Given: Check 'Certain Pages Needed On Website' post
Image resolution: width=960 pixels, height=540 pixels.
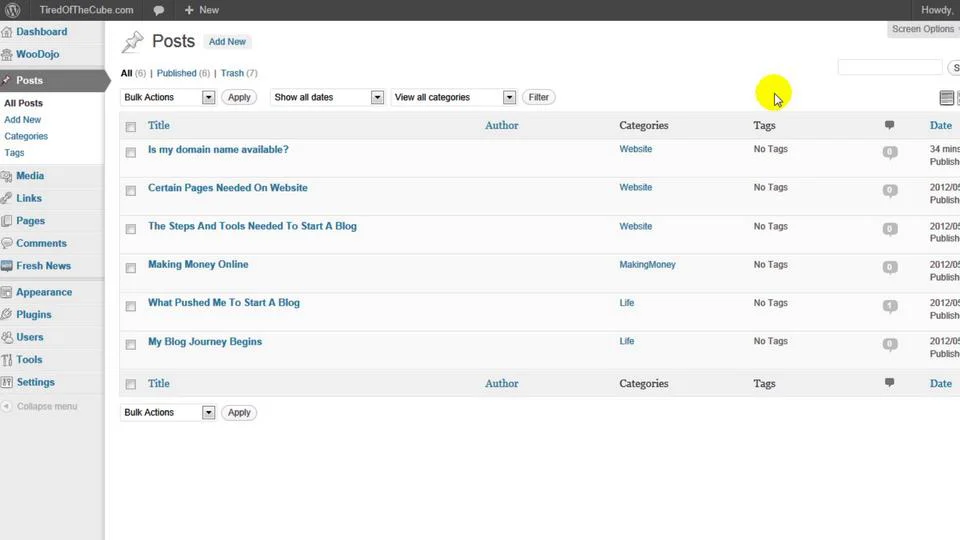Looking at the screenshot, I should coord(130,191).
